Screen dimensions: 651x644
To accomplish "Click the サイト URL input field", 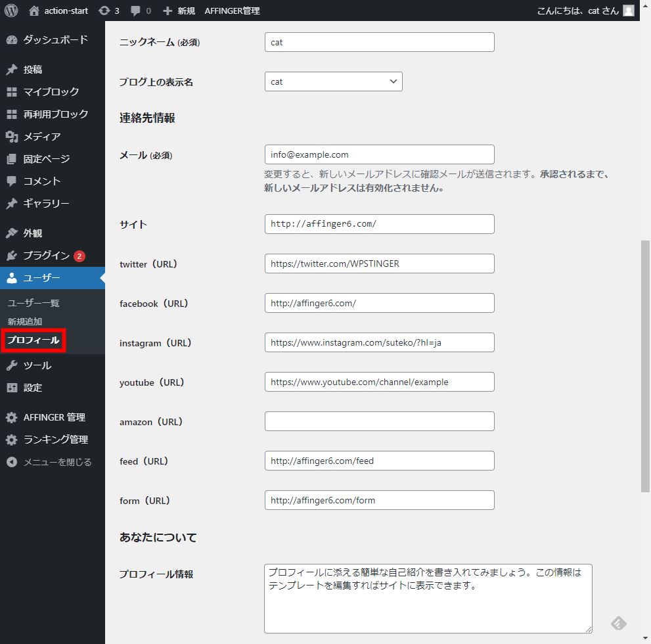I will (380, 224).
